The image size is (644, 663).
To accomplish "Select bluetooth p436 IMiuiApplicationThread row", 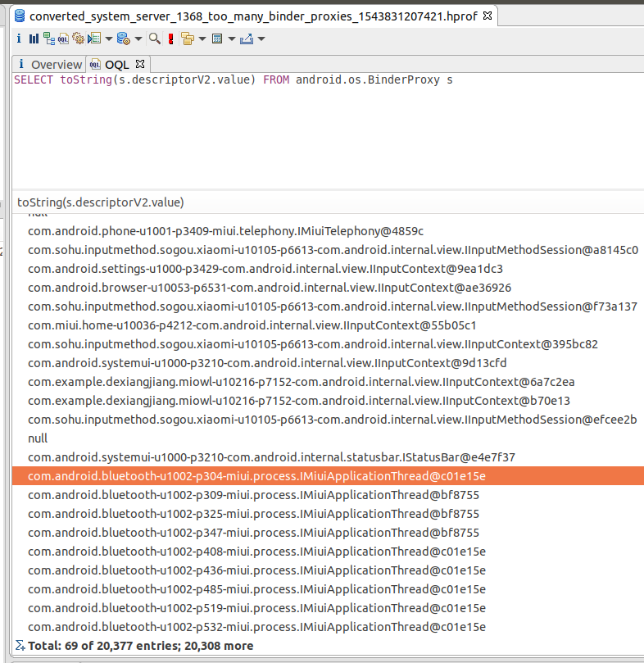I will pyautogui.click(x=328, y=570).
